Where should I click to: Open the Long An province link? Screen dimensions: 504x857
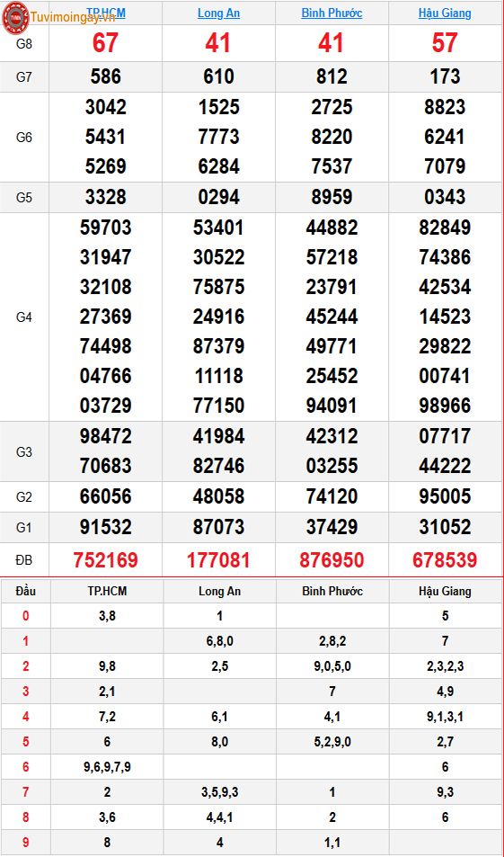[x=218, y=13]
